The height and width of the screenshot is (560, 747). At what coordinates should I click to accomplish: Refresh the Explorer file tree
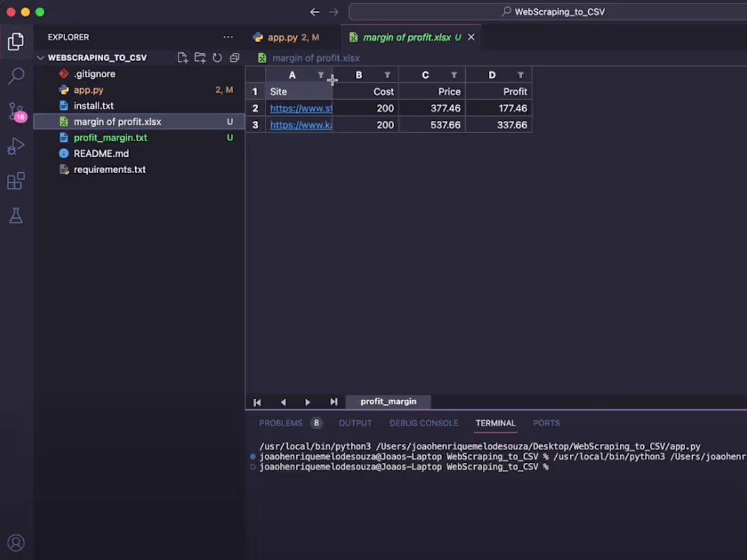pos(217,58)
